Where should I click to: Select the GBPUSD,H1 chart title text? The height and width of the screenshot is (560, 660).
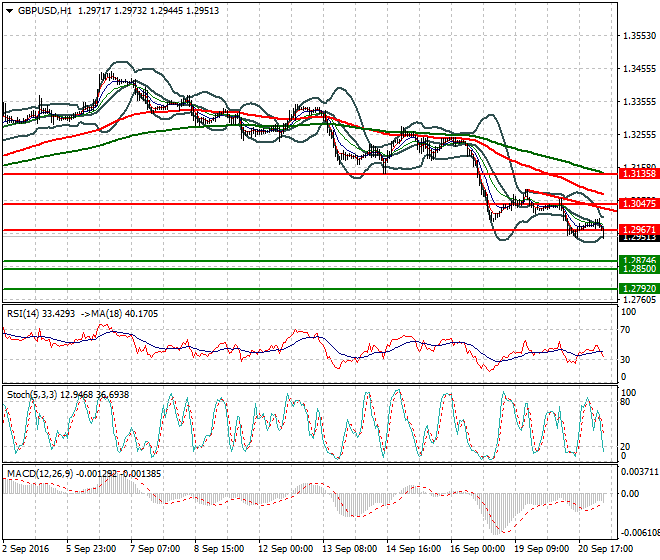(x=45, y=11)
